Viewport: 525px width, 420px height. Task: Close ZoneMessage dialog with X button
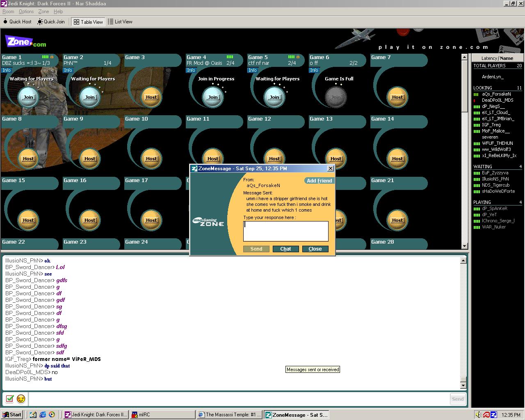click(331, 169)
